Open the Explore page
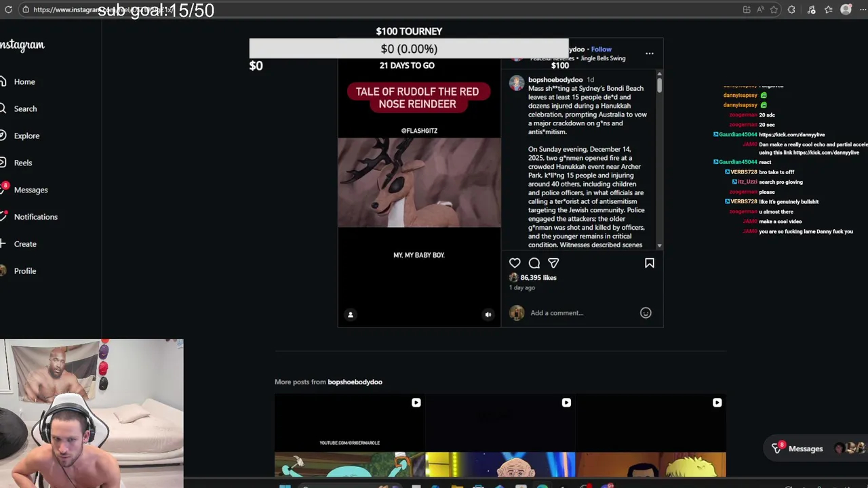868x488 pixels. tap(20, 136)
